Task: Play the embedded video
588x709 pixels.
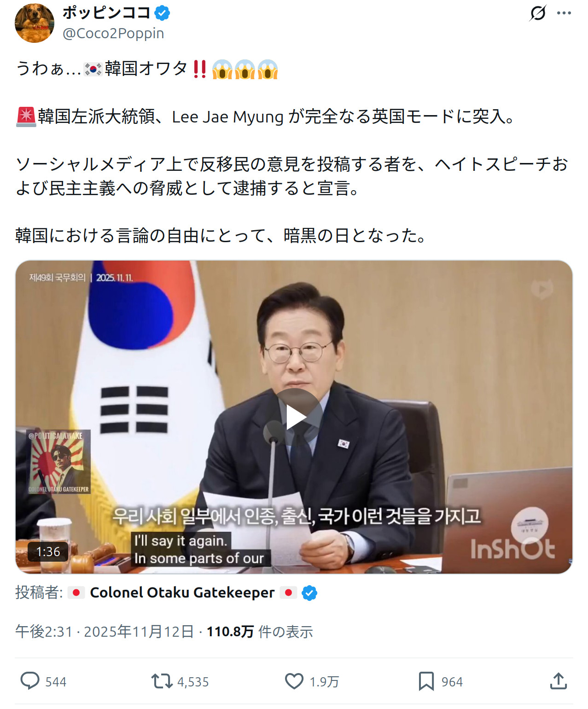Action: [296, 417]
